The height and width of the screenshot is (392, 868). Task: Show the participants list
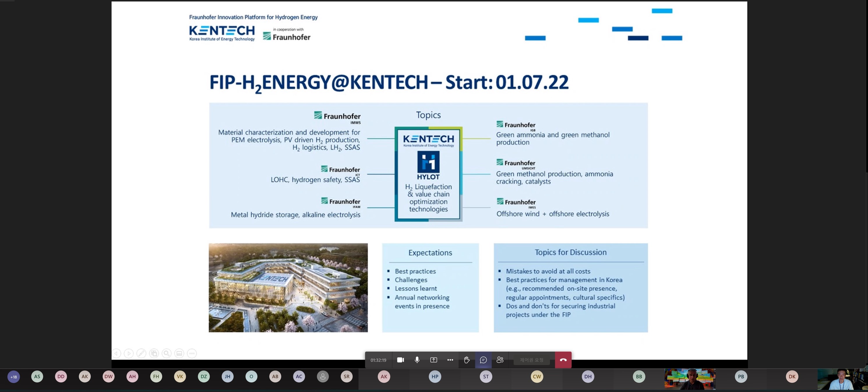point(500,360)
